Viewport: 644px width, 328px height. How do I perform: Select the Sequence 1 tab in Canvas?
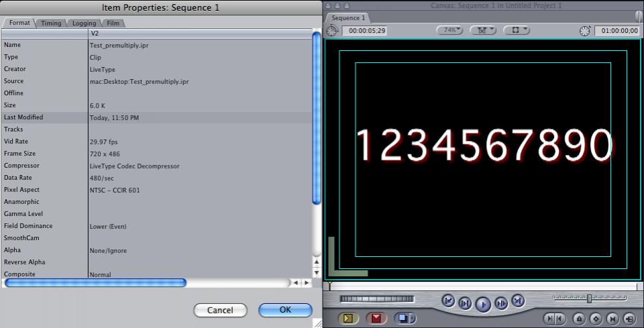coord(348,18)
